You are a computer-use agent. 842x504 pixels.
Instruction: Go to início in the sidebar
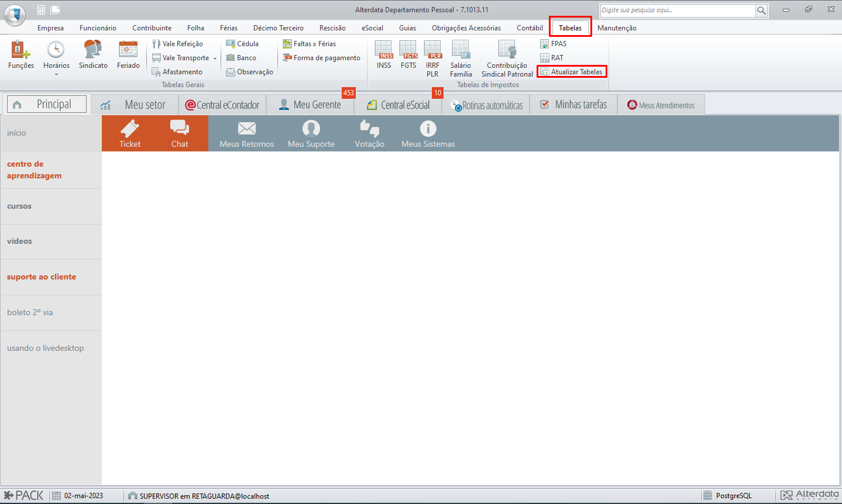click(x=51, y=133)
